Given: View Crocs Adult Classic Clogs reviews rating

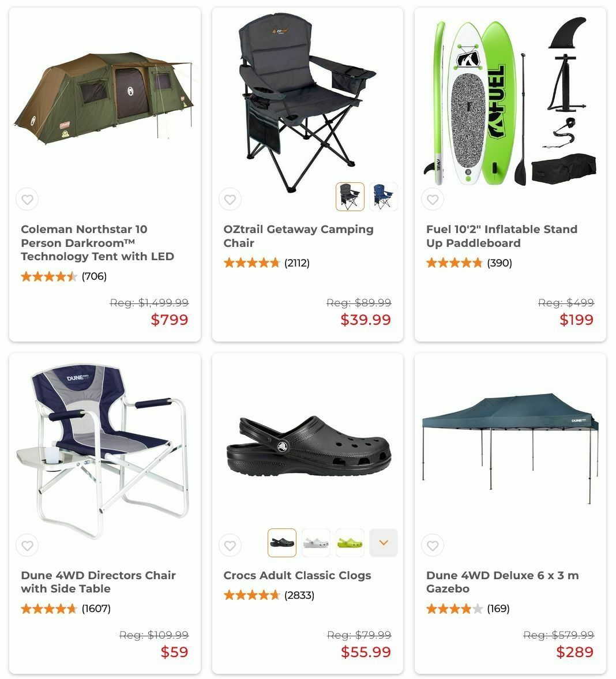Looking at the screenshot, I should pos(269,595).
